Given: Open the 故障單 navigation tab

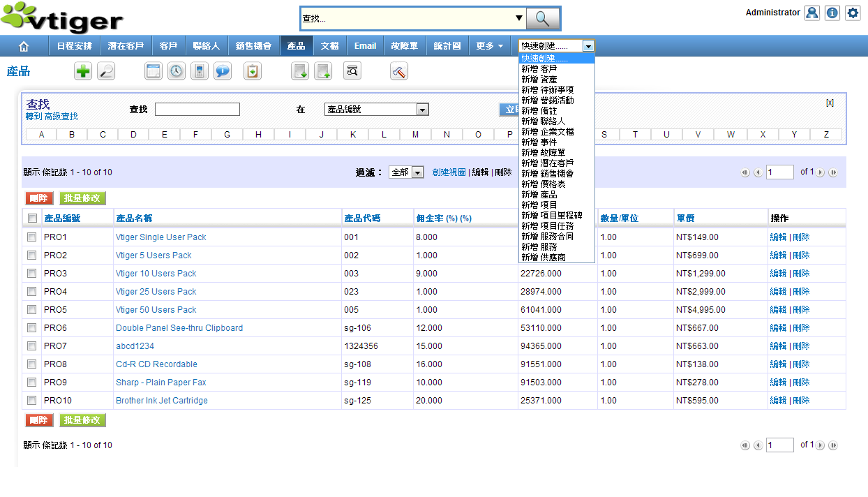Looking at the screenshot, I should click(405, 46).
